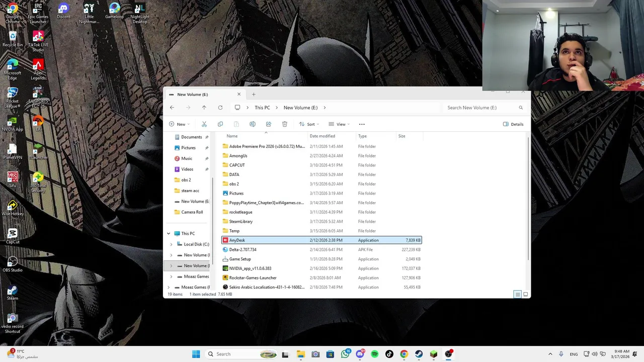Image resolution: width=644 pixels, height=362 pixels.
Task: Click the Copy icon in Explorer toolbar
Action: click(220, 124)
